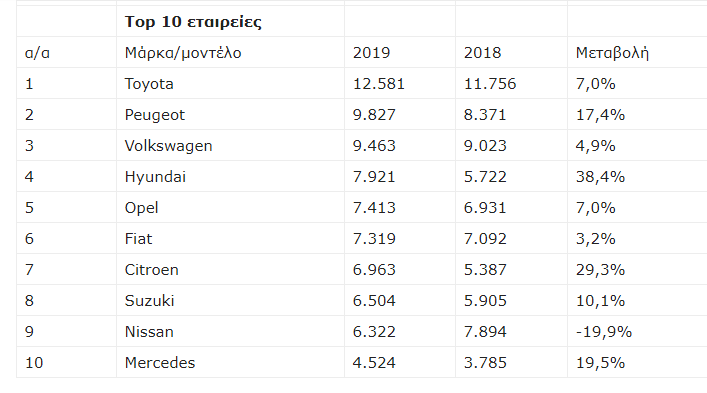Click the 2018 column header

tap(482, 53)
